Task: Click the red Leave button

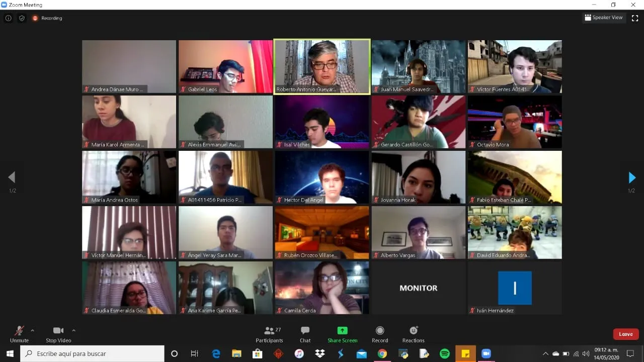Action: tap(625, 334)
